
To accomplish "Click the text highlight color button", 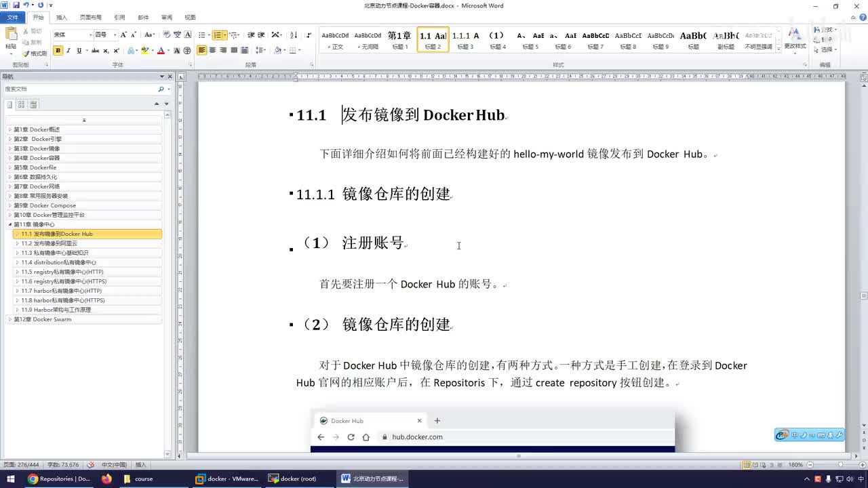I will 144,51.
